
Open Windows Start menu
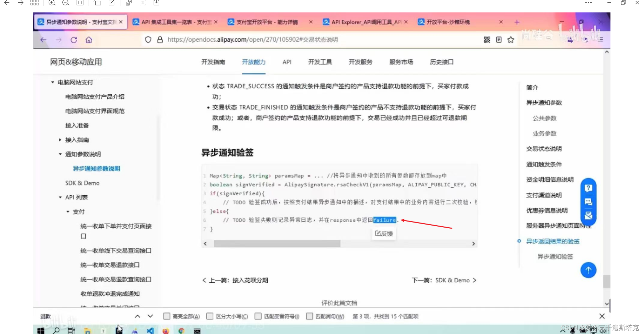pyautogui.click(x=41, y=331)
